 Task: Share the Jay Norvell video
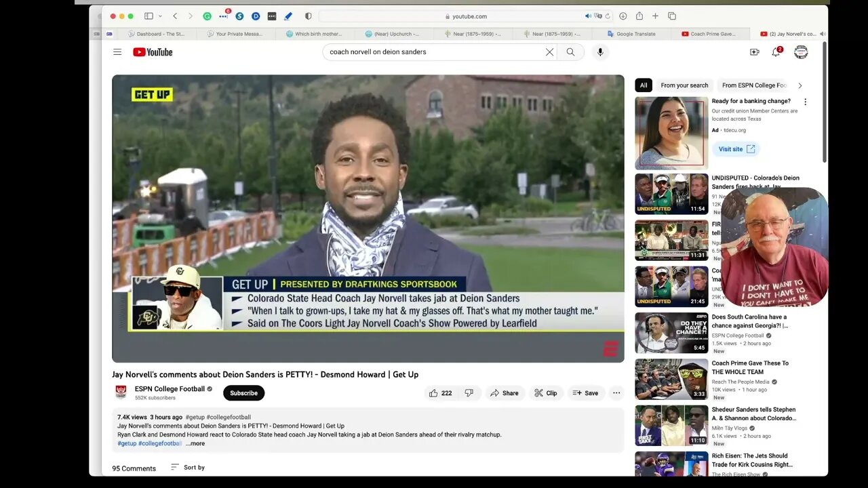pos(504,393)
